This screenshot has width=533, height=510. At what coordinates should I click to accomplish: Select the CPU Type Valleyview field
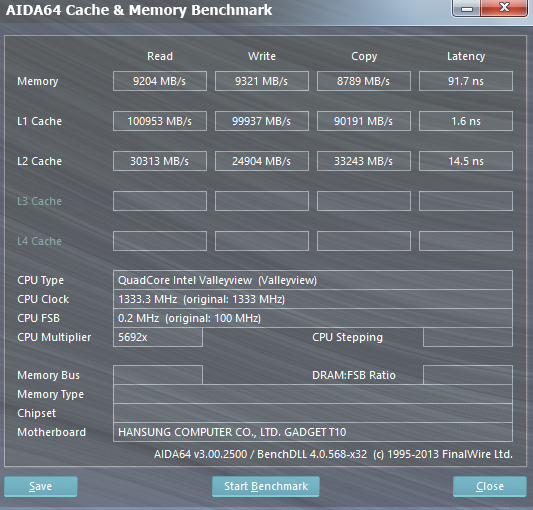pyautogui.click(x=313, y=280)
